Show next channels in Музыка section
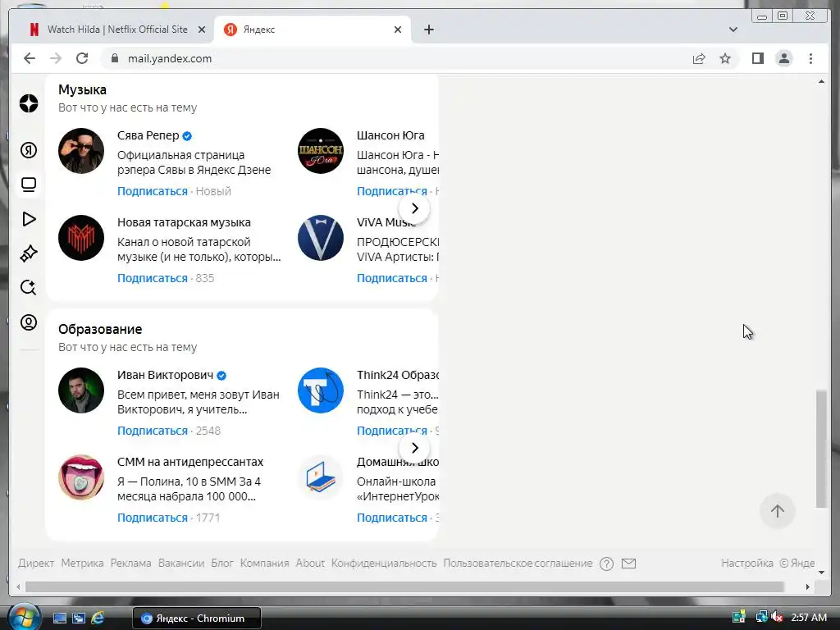Viewport: 840px width, 630px height. tap(414, 208)
